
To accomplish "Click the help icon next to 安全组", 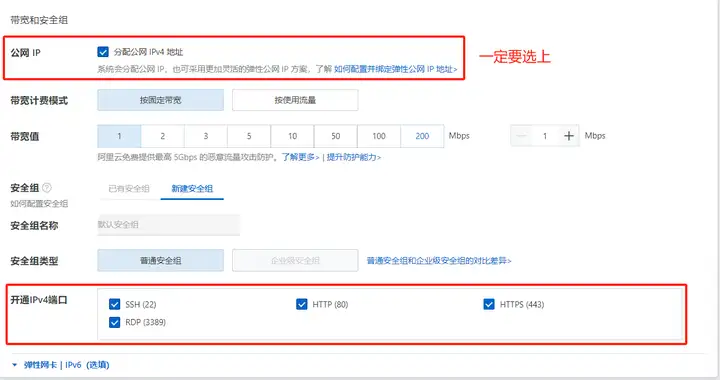I will (x=47, y=188).
